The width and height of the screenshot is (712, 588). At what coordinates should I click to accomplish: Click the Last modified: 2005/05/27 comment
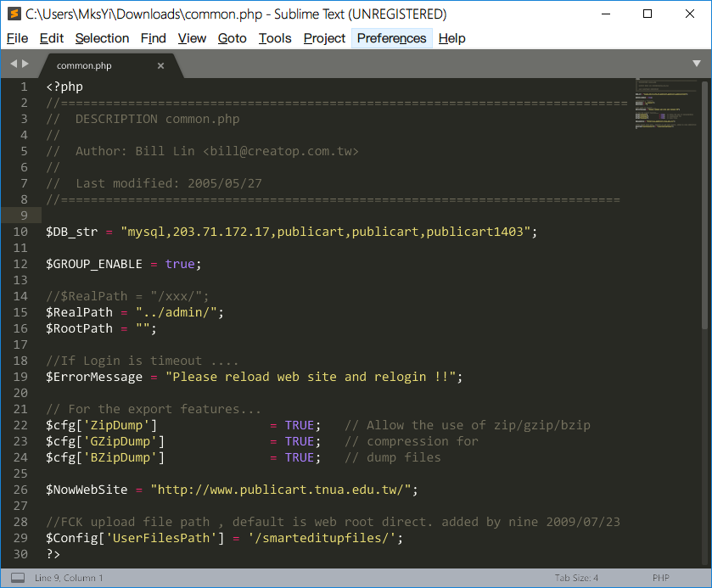coord(154,183)
